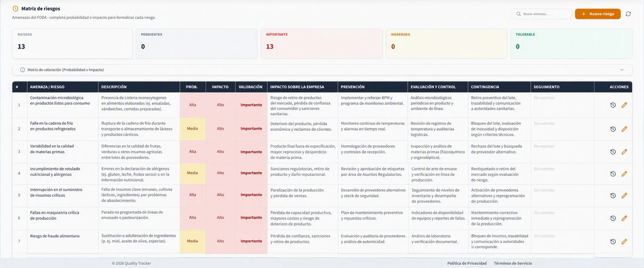Viewport: 644px width, 268px height.
Task: Click Alto impact for Fallas en maquinaria crítica
Action: pyautogui.click(x=220, y=218)
